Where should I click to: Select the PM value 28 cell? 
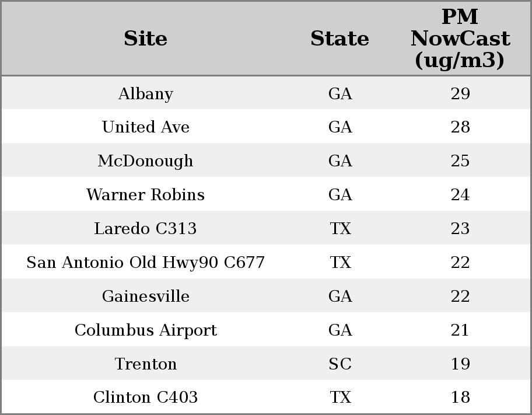[460, 127]
